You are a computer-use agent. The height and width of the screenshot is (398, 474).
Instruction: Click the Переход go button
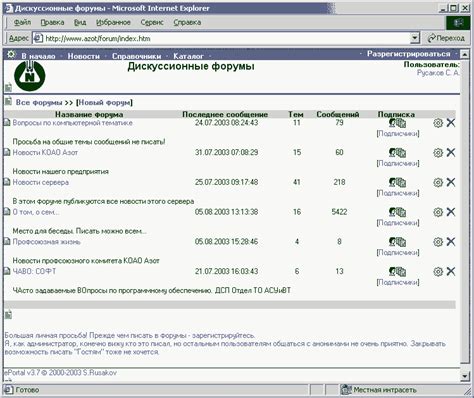pos(446,38)
